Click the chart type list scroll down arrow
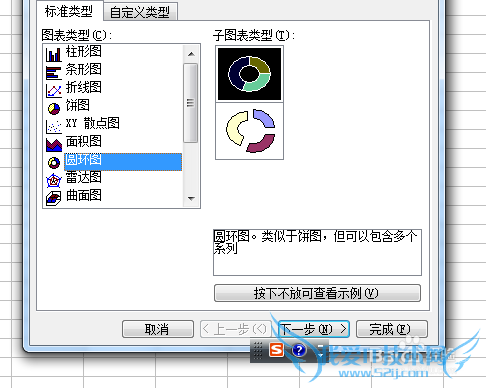 point(191,199)
